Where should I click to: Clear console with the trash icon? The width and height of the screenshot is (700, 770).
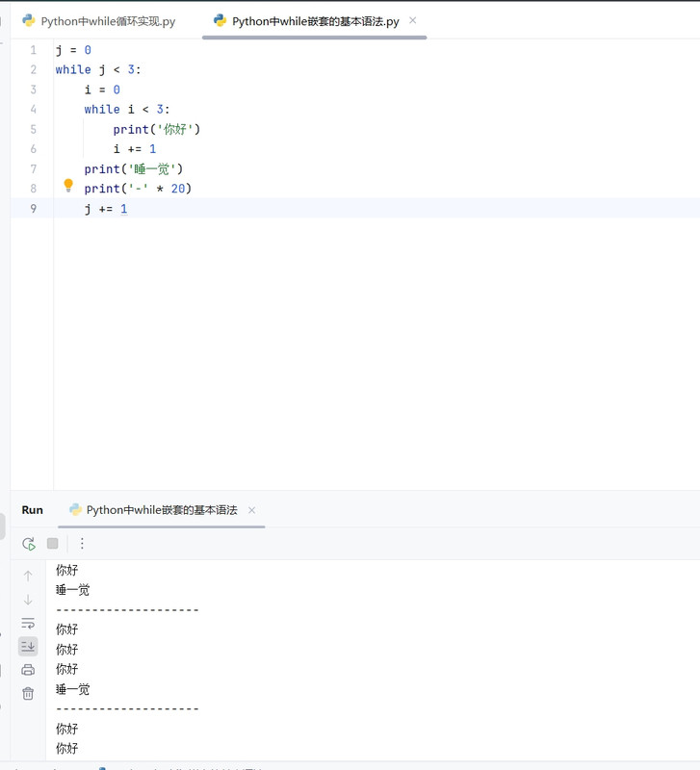pos(28,693)
